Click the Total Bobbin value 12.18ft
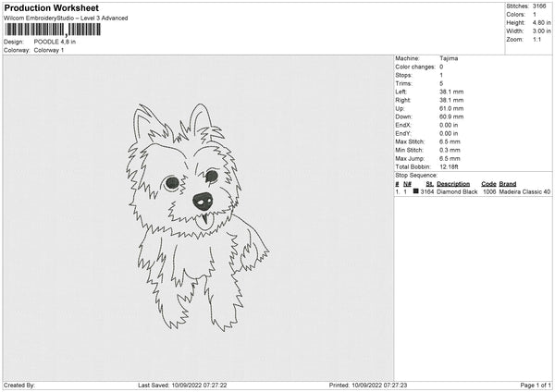This screenshot has width=555, height=392. [x=449, y=167]
